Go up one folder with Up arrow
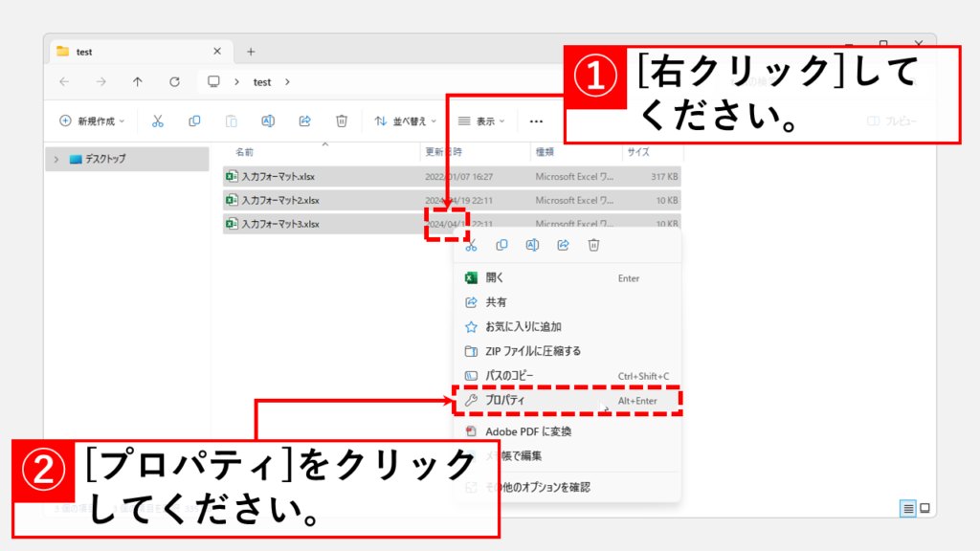Screen dimensions: 980x551 pos(137,82)
